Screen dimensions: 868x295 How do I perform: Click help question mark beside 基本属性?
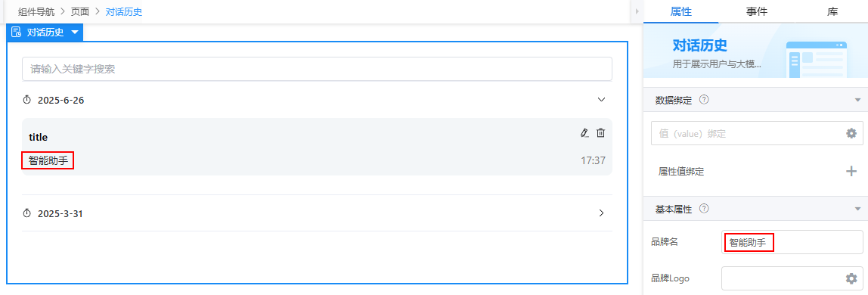[x=704, y=209]
